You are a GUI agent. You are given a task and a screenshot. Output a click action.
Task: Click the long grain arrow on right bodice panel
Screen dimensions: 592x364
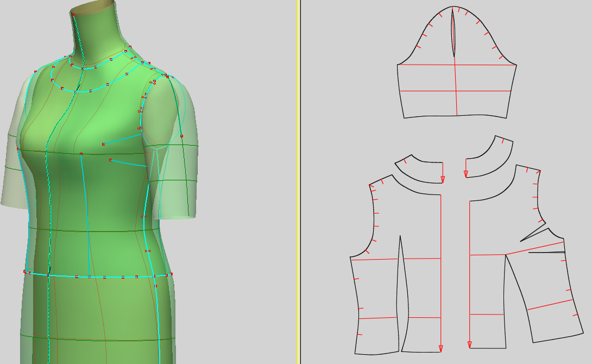pos(470,274)
